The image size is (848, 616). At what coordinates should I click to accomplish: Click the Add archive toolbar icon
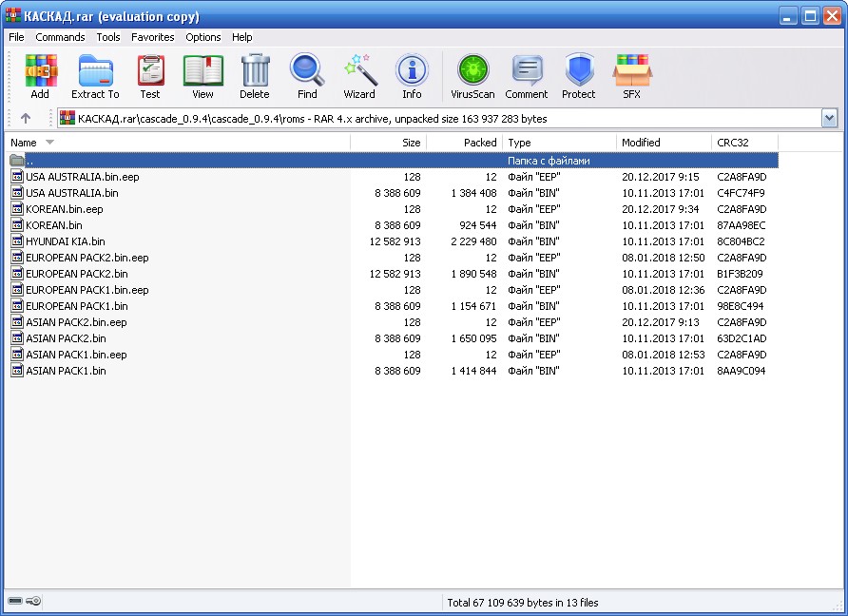click(x=40, y=76)
